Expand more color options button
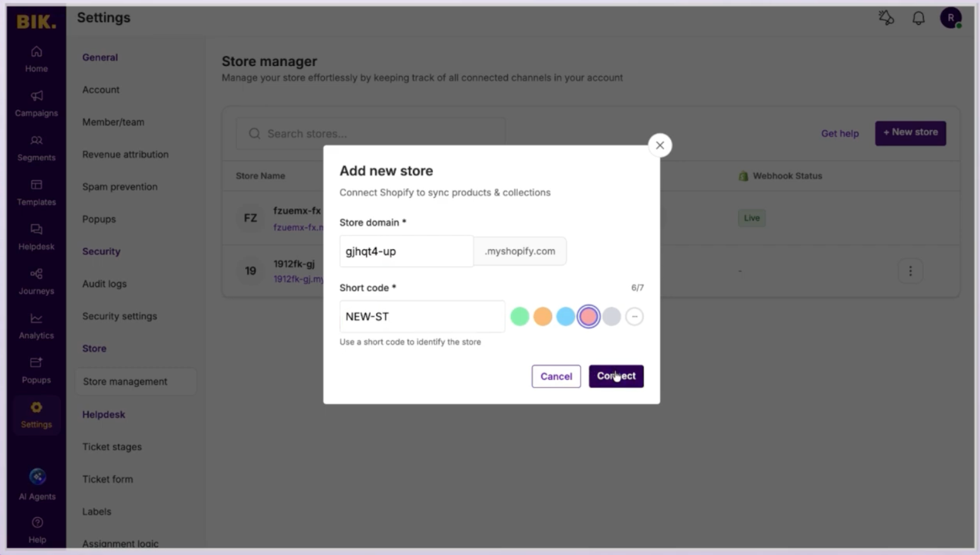This screenshot has height=555, width=980. point(634,316)
